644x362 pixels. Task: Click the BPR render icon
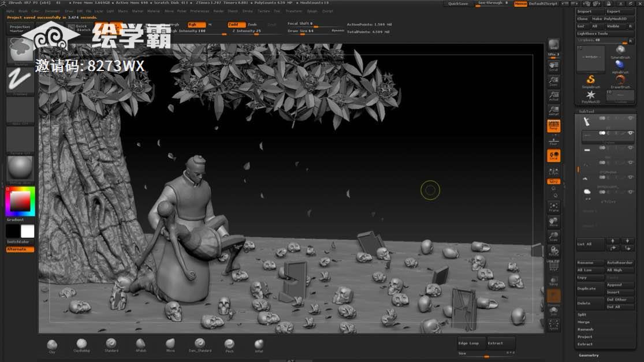[554, 44]
